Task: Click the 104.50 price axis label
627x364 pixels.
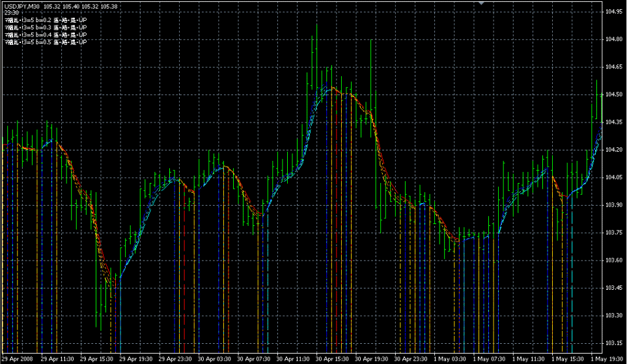Action: click(614, 94)
